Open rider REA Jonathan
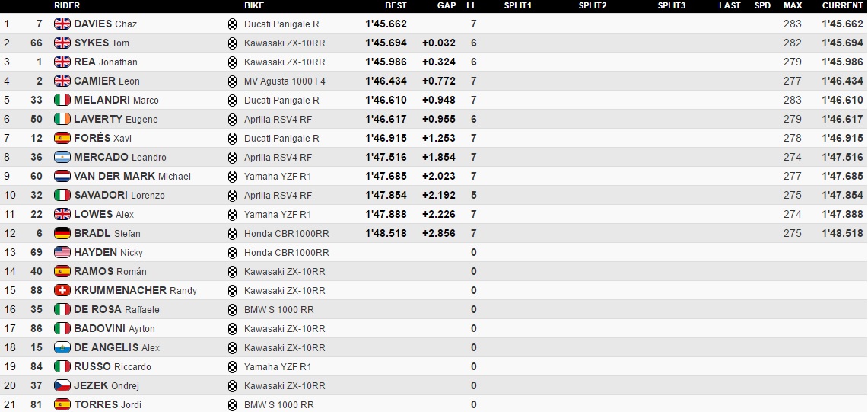Screen dimensions: 868x412 click(x=105, y=62)
